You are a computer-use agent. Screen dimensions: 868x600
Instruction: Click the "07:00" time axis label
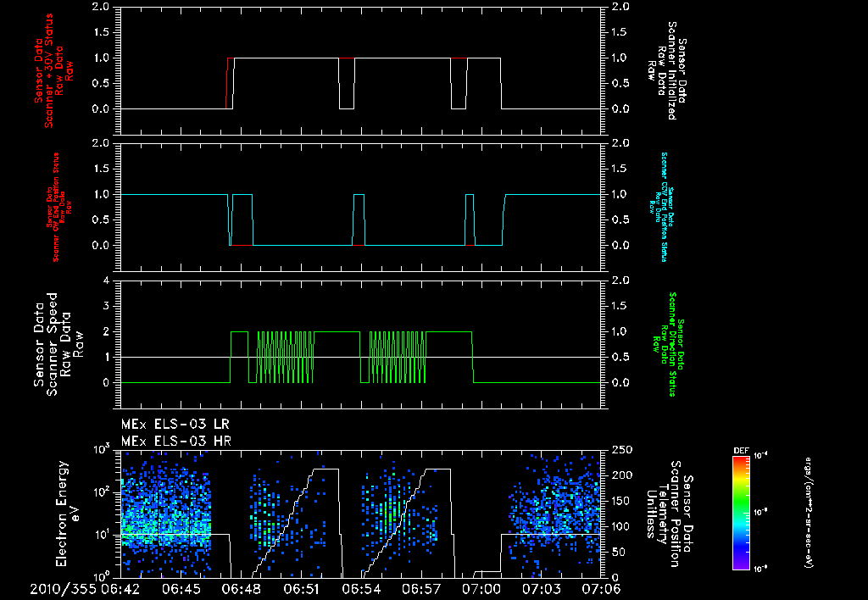481,589
